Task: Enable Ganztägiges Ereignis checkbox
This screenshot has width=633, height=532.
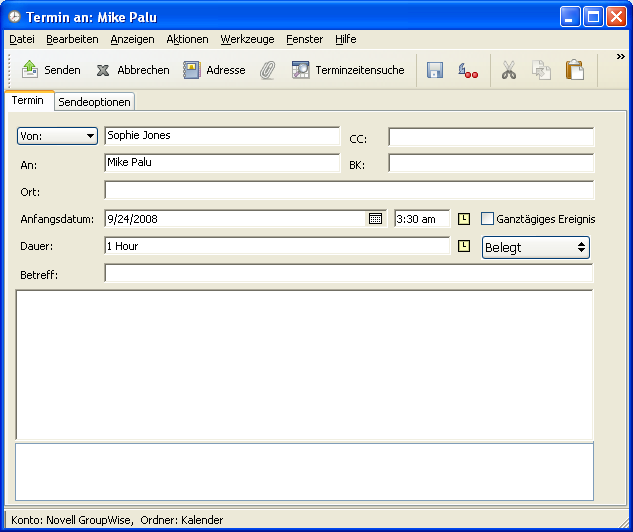Action: [x=487, y=219]
